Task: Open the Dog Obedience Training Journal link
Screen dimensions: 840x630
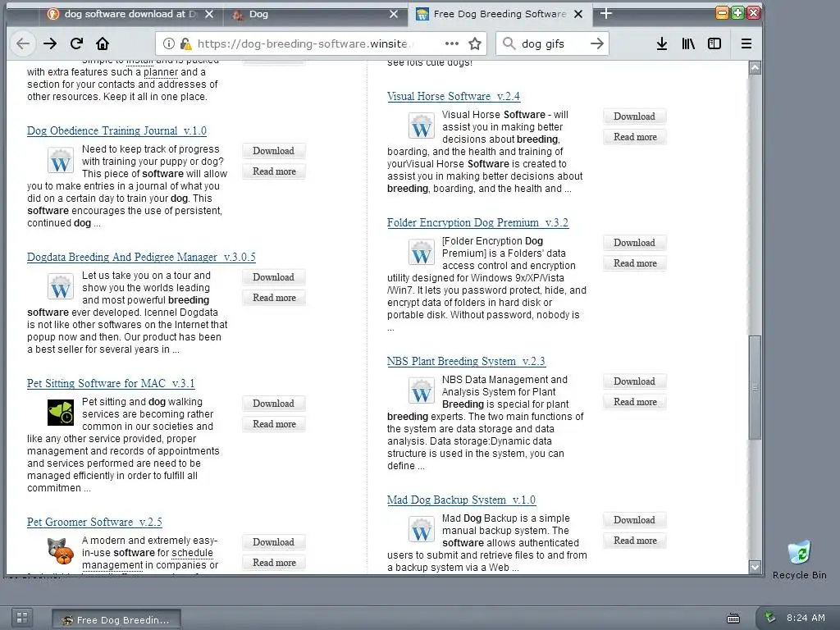Action: (116, 130)
